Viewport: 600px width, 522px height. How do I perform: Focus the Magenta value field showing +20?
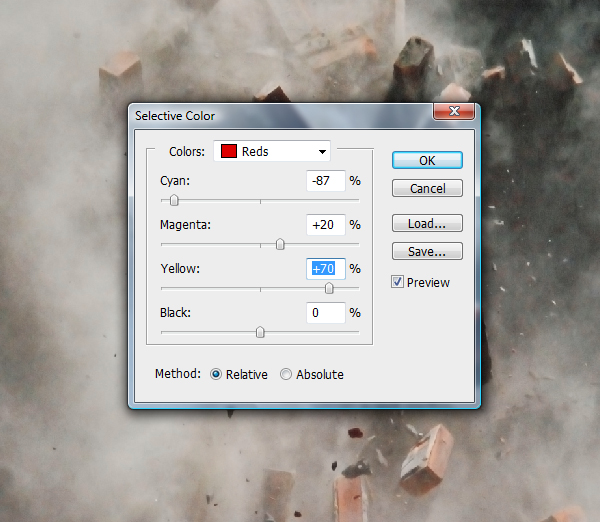click(x=326, y=225)
